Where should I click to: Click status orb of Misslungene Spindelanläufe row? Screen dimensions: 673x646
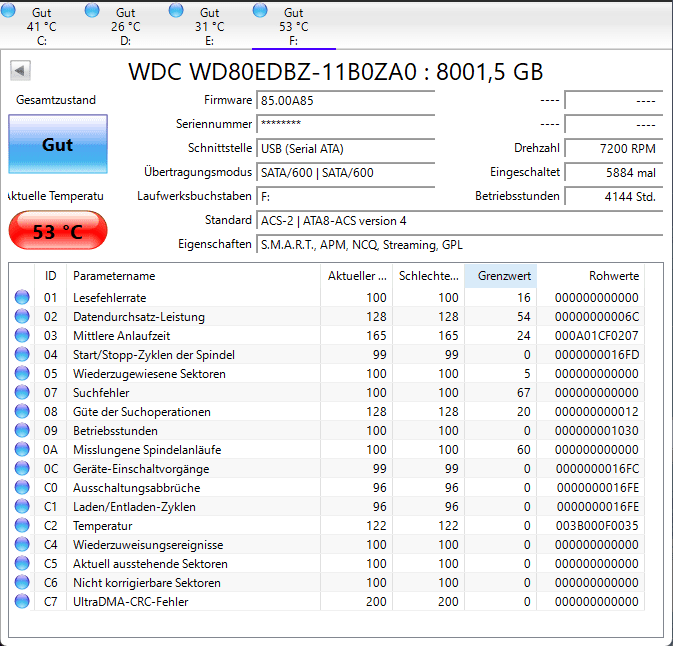point(22,449)
